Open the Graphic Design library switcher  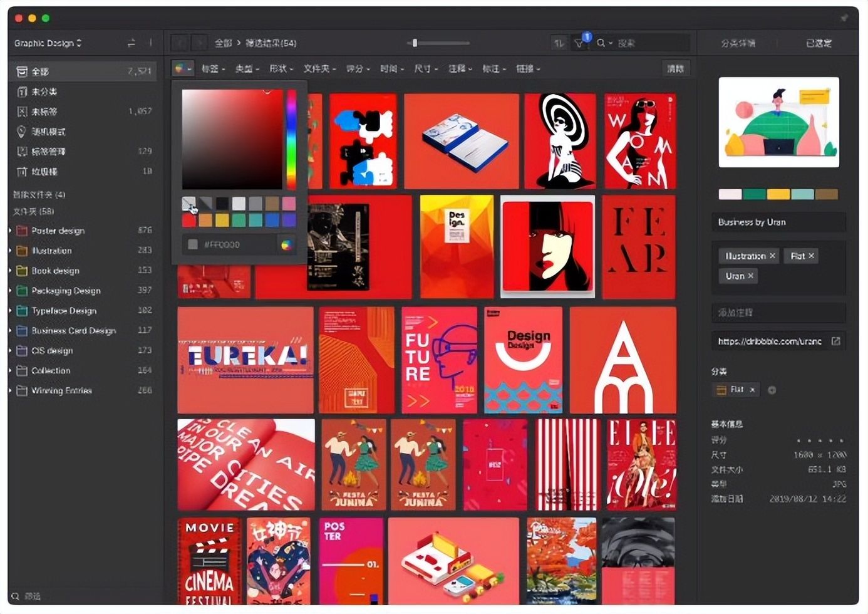click(48, 43)
